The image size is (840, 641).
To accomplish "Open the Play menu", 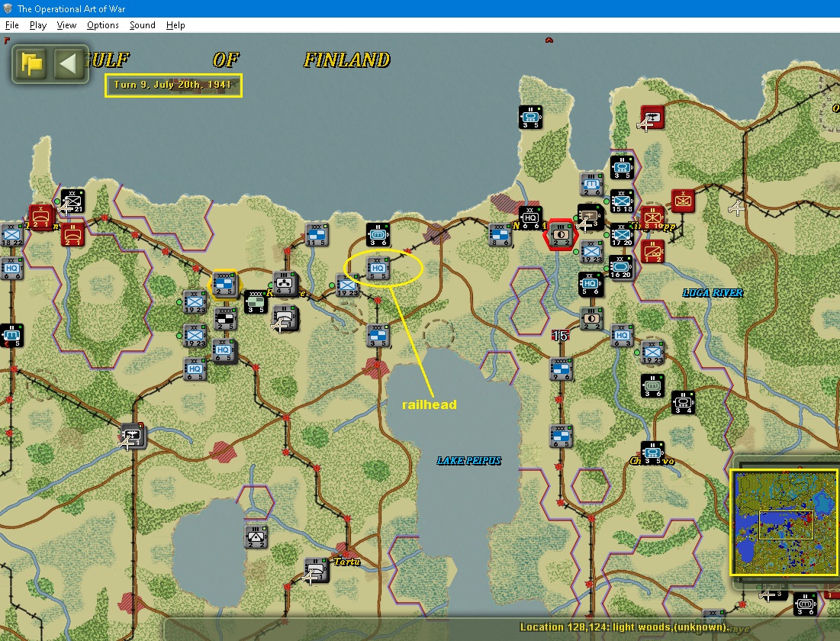I will [x=38, y=25].
